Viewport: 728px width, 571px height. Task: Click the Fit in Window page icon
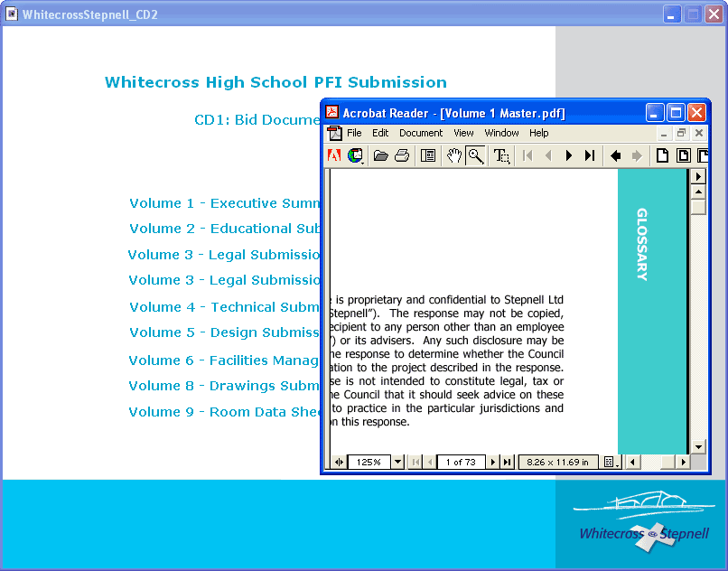point(684,155)
